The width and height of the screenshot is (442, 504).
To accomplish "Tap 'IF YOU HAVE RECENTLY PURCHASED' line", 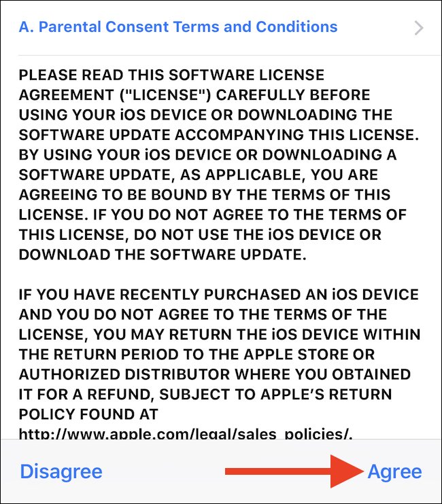I will 219,294.
